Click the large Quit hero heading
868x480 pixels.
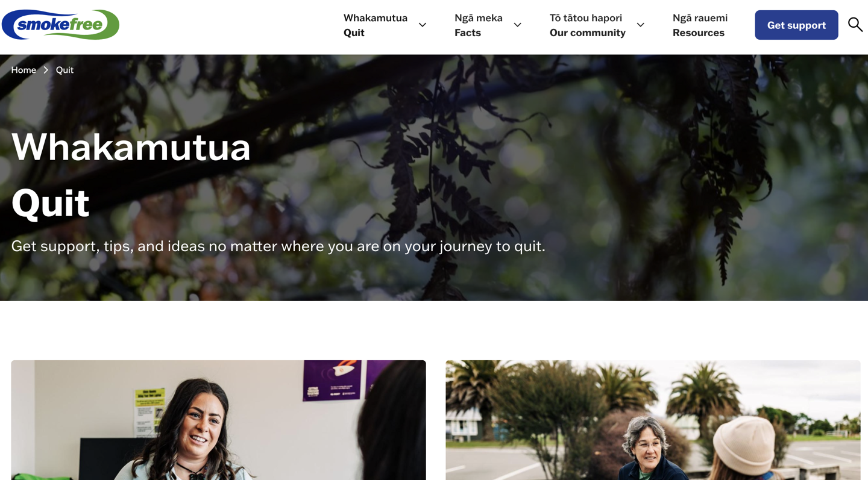51,203
